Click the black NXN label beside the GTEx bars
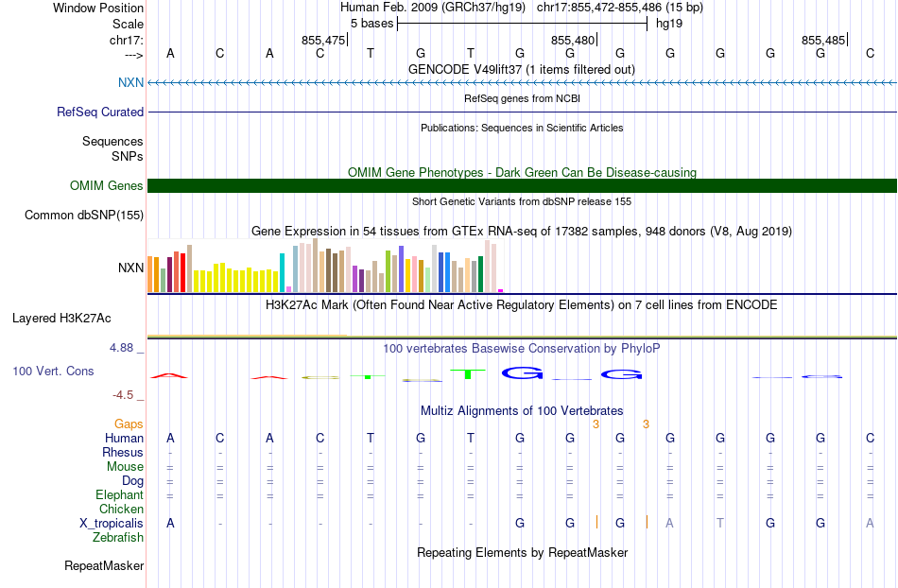The width and height of the screenshot is (898, 588). point(130,268)
